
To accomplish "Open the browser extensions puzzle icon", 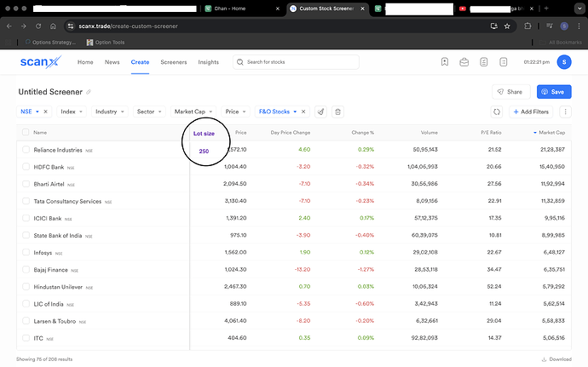I will pyautogui.click(x=527, y=26).
